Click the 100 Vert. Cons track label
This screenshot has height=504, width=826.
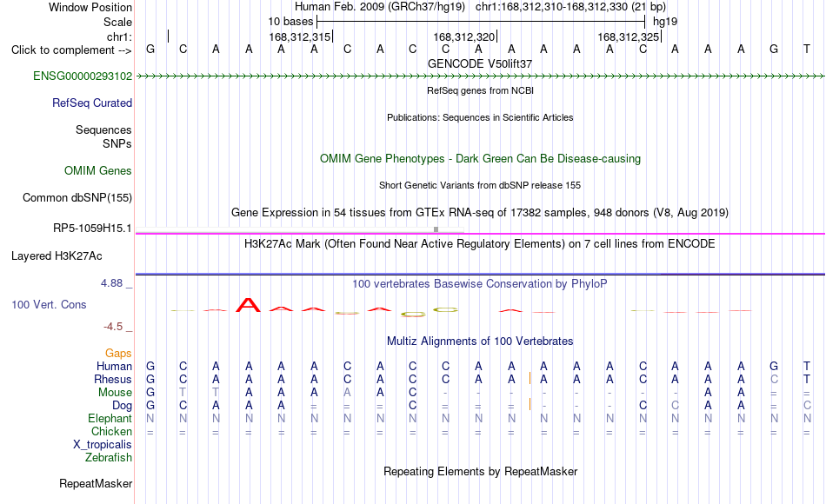click(49, 304)
